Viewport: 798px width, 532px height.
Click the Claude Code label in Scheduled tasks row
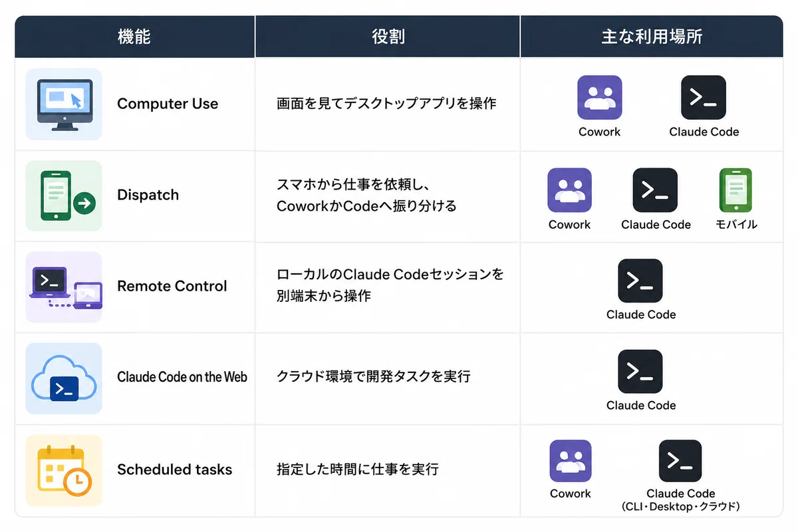(x=681, y=493)
